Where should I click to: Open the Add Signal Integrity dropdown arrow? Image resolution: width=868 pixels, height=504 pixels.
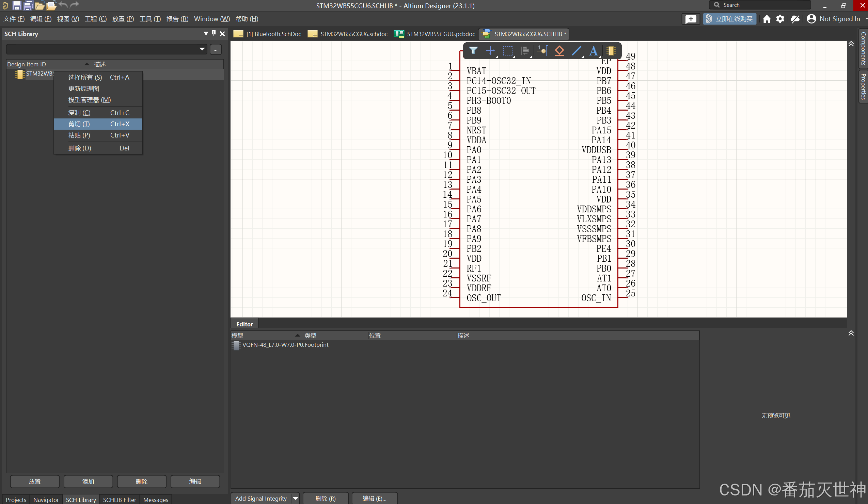[296, 498]
